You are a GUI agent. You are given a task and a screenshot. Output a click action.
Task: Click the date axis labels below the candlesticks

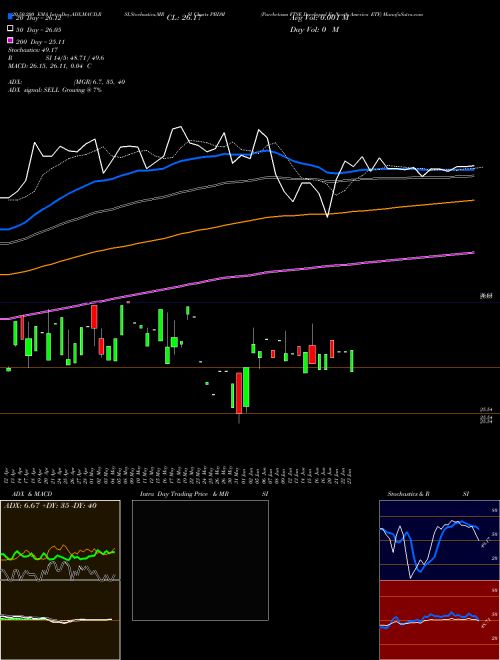pos(180,474)
